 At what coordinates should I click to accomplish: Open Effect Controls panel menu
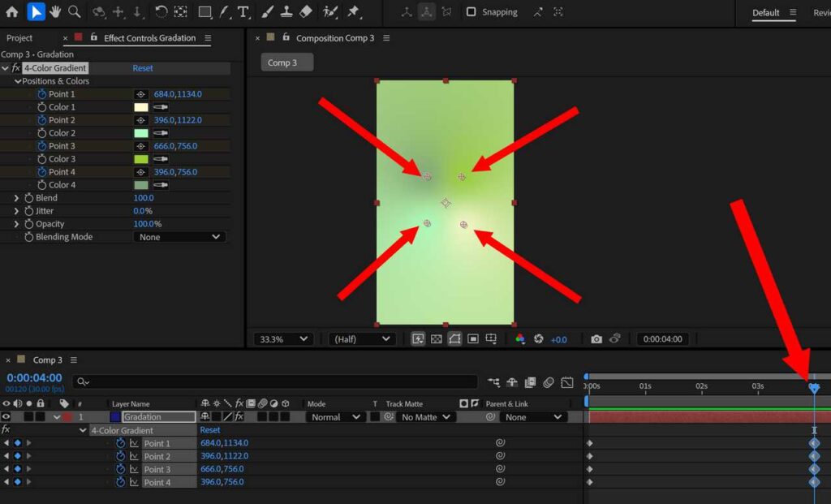coord(208,38)
